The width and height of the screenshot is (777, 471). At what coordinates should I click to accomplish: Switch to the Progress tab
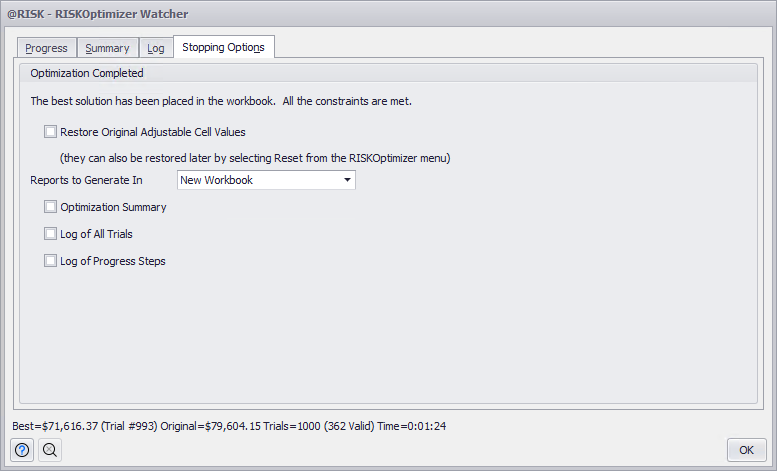[x=47, y=48]
